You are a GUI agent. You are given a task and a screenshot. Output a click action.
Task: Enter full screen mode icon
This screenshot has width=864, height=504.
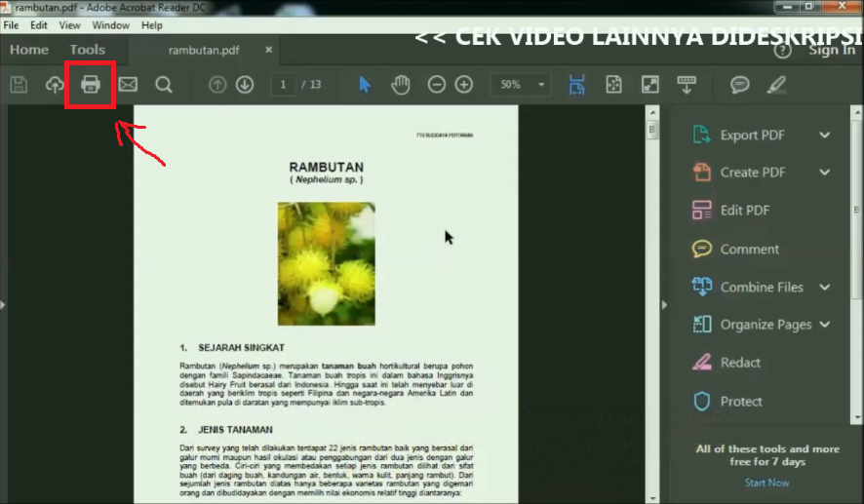650,84
